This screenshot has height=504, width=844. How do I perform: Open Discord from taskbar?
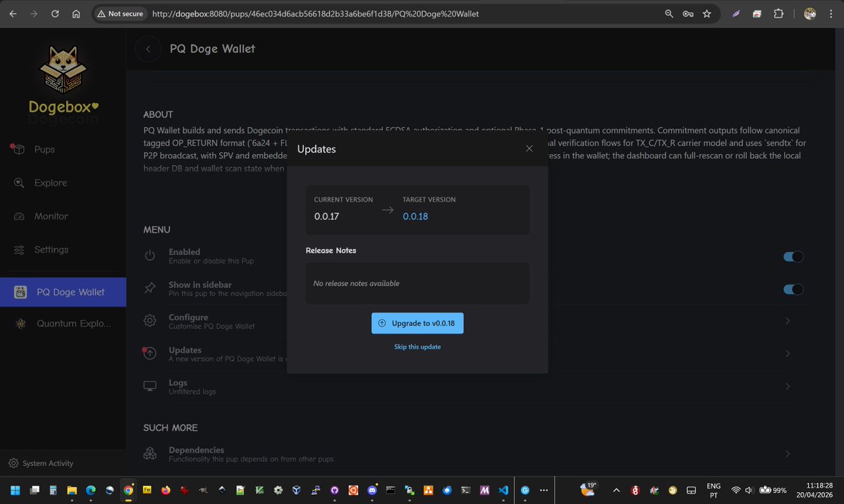point(372,490)
